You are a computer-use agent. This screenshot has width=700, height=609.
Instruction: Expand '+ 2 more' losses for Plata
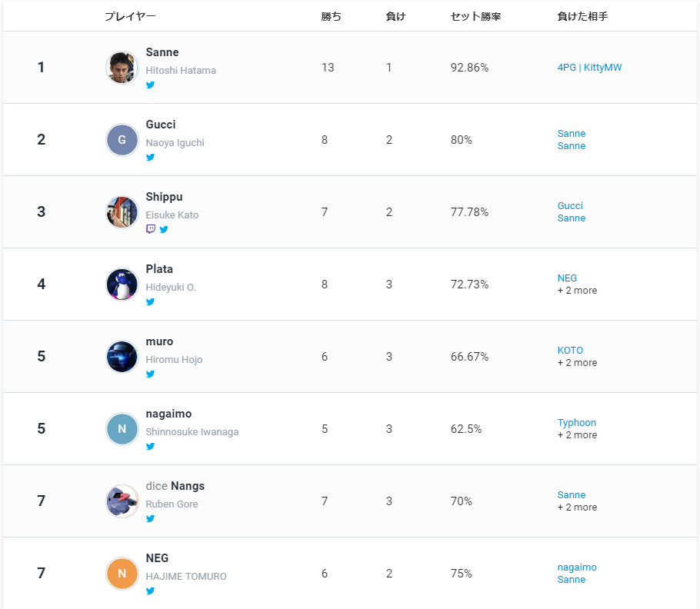(577, 291)
